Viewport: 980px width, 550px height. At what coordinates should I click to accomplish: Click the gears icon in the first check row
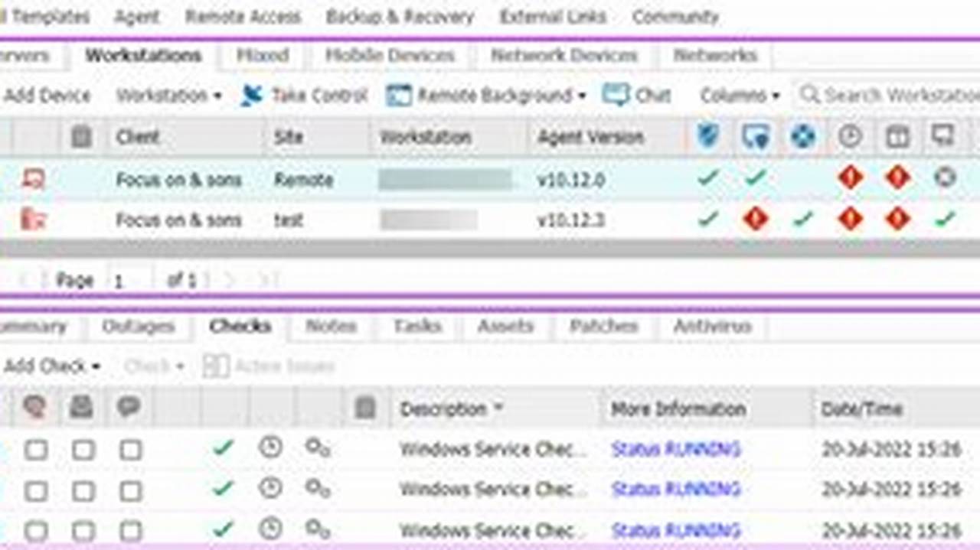tap(317, 447)
